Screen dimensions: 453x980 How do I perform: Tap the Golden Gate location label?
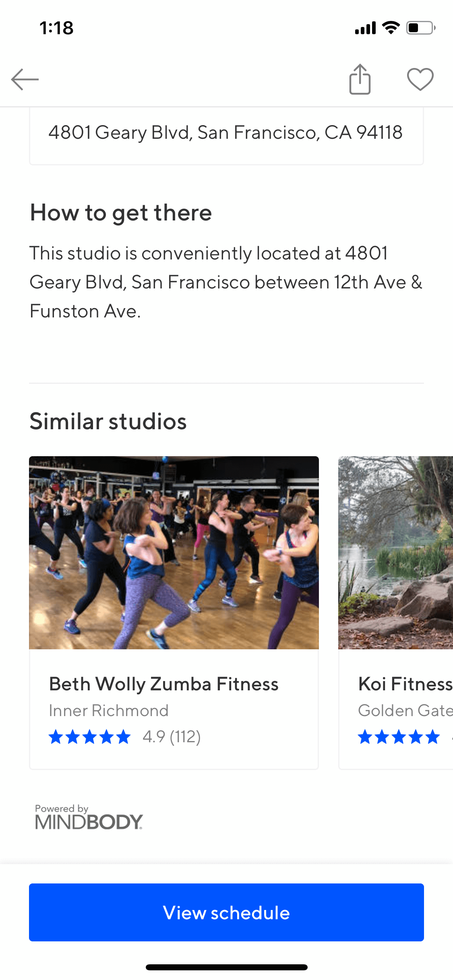pos(405,710)
